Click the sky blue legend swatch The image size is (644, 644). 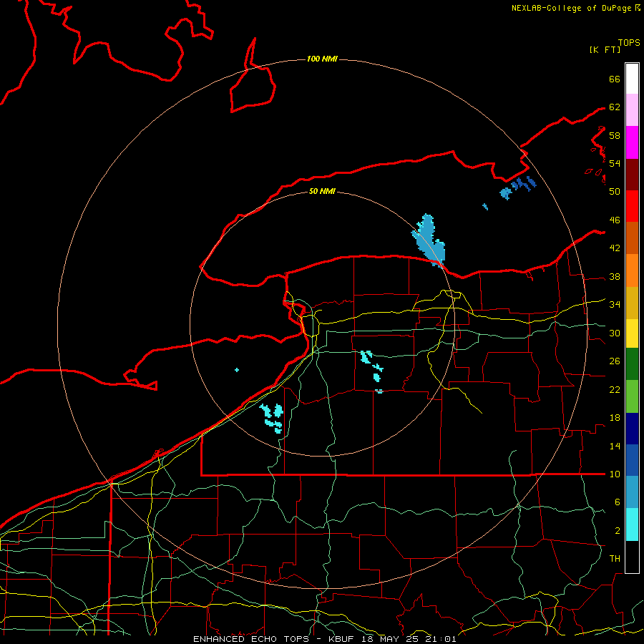click(x=632, y=492)
